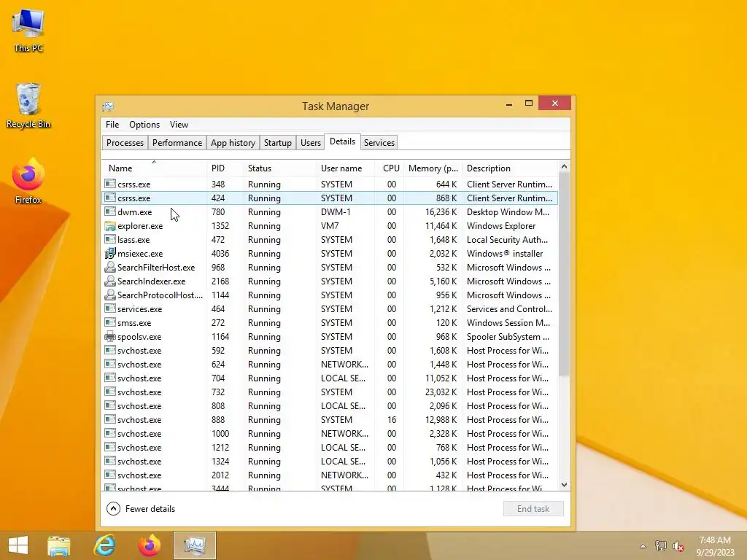Viewport: 747px width, 560px height.
Task: Click the scrollbar up arrow
Action: 564,166
